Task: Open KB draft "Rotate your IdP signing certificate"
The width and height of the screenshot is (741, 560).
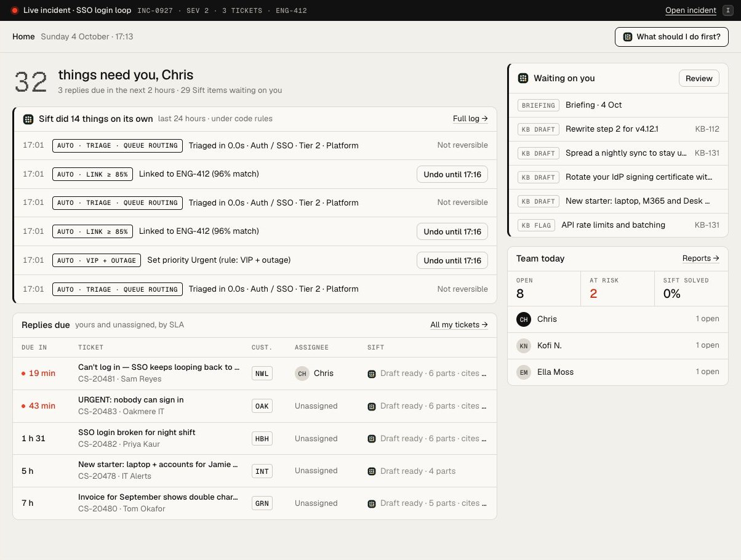Action: pyautogui.click(x=618, y=177)
